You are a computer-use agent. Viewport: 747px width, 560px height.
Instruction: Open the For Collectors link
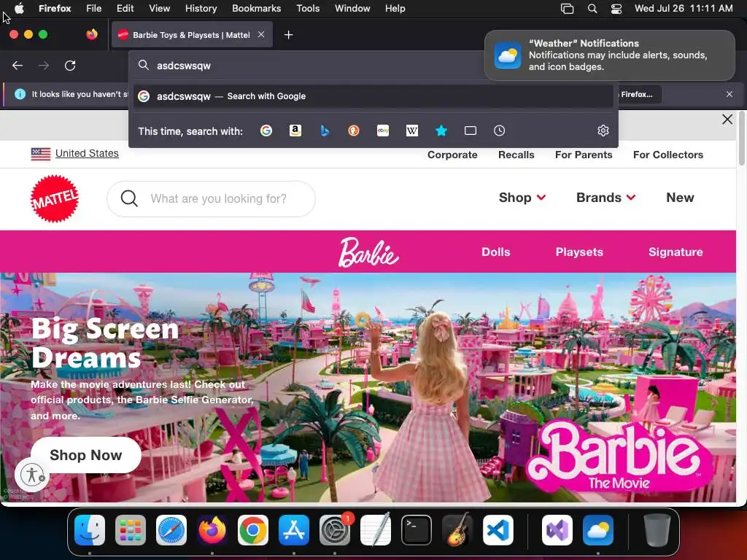(668, 155)
